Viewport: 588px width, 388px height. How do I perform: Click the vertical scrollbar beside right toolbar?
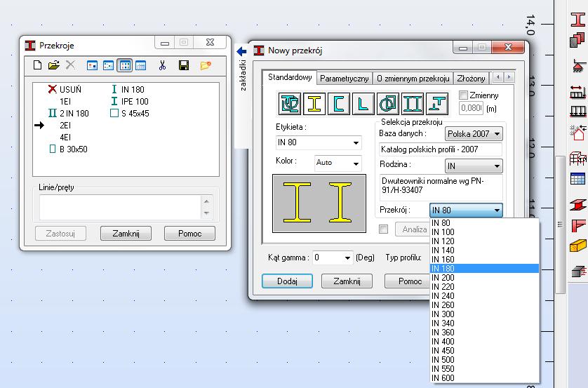tap(560, 225)
